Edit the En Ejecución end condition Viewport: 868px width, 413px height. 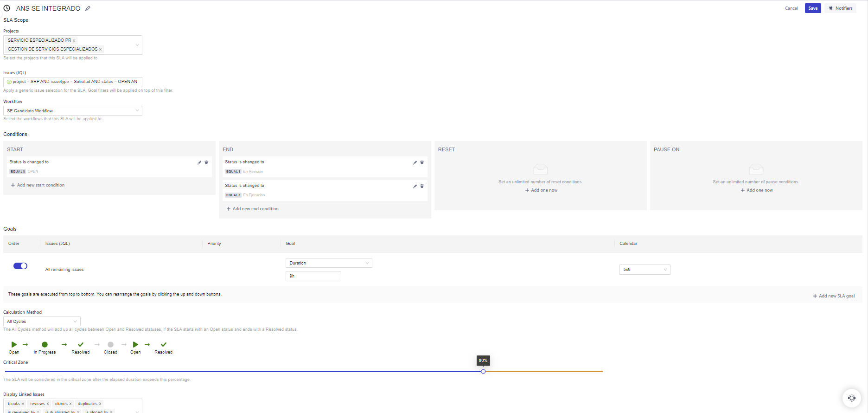point(415,186)
